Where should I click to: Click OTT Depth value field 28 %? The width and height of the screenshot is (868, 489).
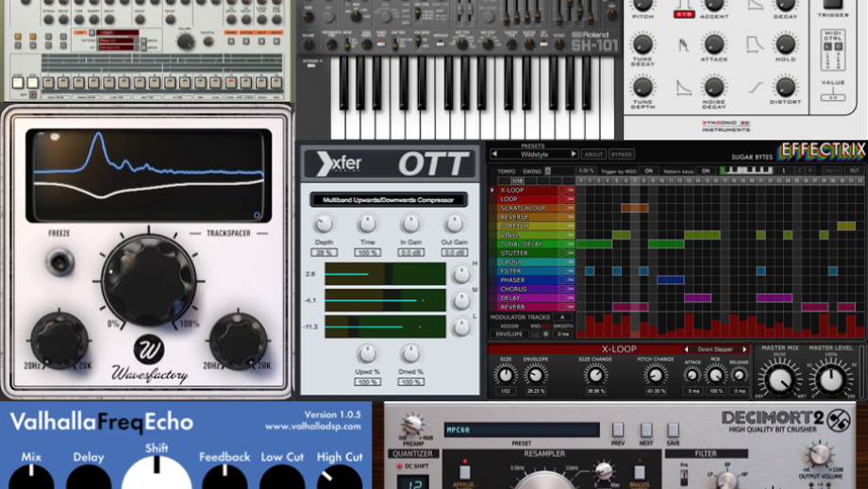(x=324, y=253)
